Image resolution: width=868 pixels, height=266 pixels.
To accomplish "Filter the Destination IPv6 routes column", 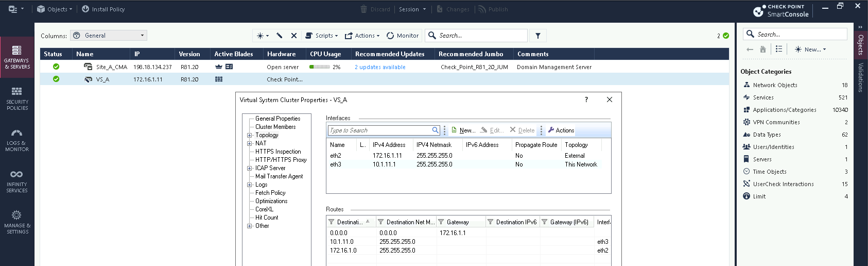I will click(x=491, y=222).
